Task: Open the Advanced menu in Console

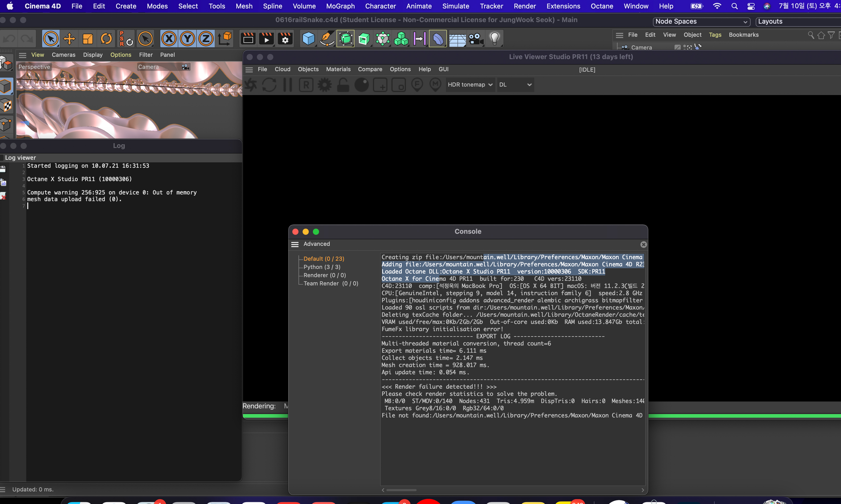Action: point(317,244)
